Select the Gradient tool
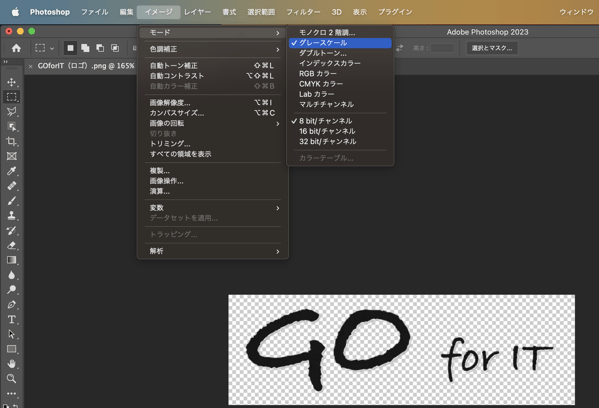Viewport: 599px width, 408px height. [11, 260]
